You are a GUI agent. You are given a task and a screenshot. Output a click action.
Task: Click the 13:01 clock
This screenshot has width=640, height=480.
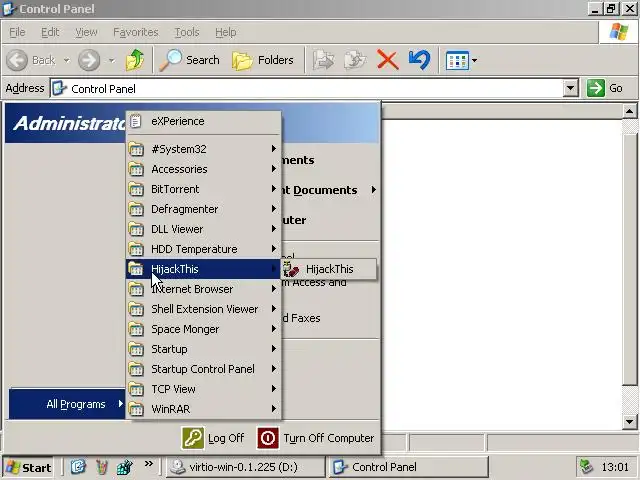615,467
